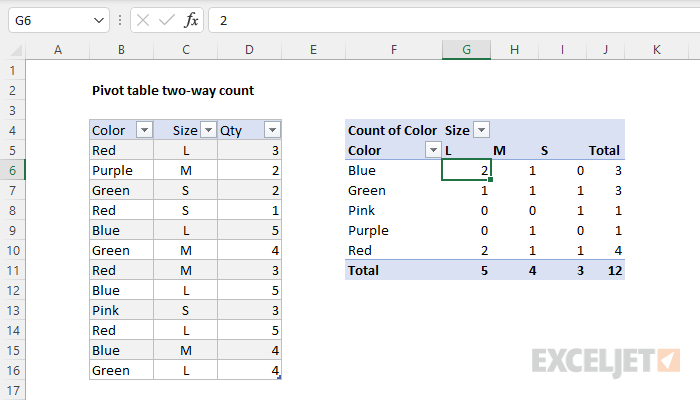
Task: Select column B header
Action: click(x=121, y=50)
